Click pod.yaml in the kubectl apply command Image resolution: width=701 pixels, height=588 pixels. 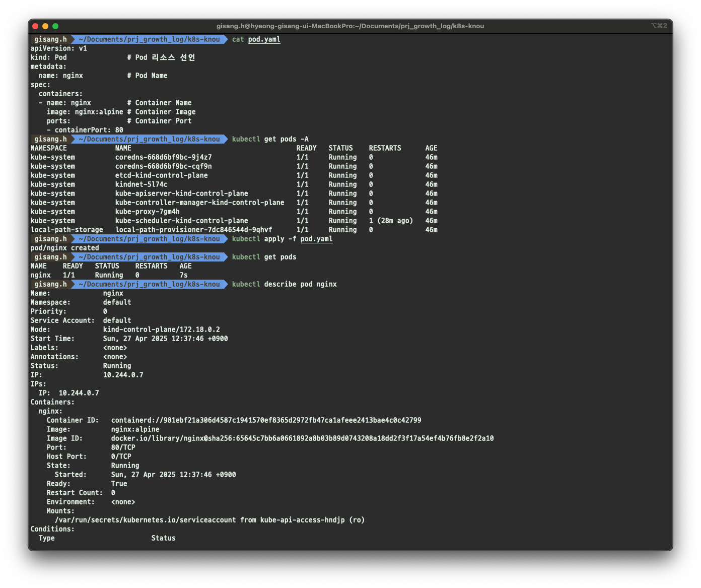tap(317, 239)
